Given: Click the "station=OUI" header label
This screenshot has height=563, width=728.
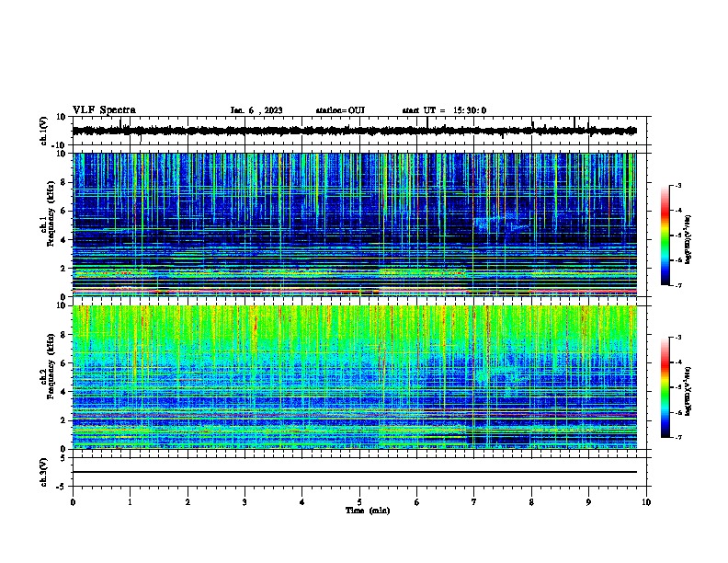Looking at the screenshot, I should pyautogui.click(x=340, y=110).
